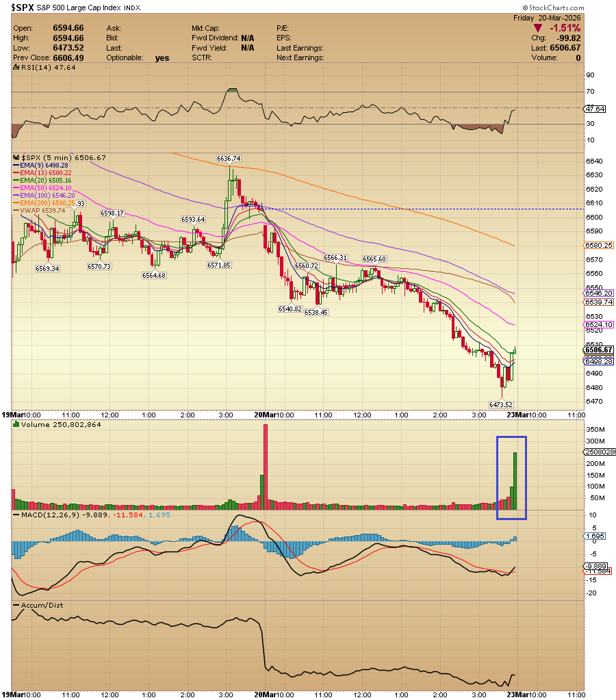Click the EMA(50) 6524.10 legend entry
Viewport: 616px width, 700px height.
(x=42, y=188)
